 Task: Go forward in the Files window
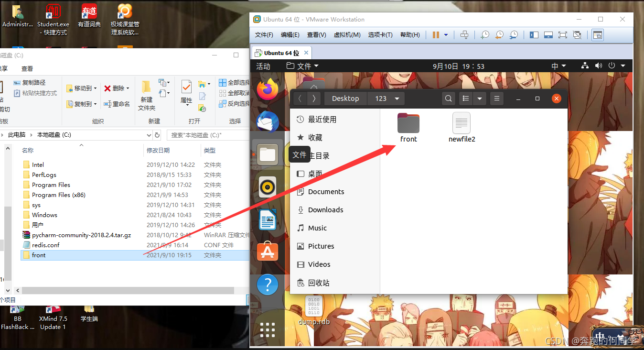coord(313,98)
